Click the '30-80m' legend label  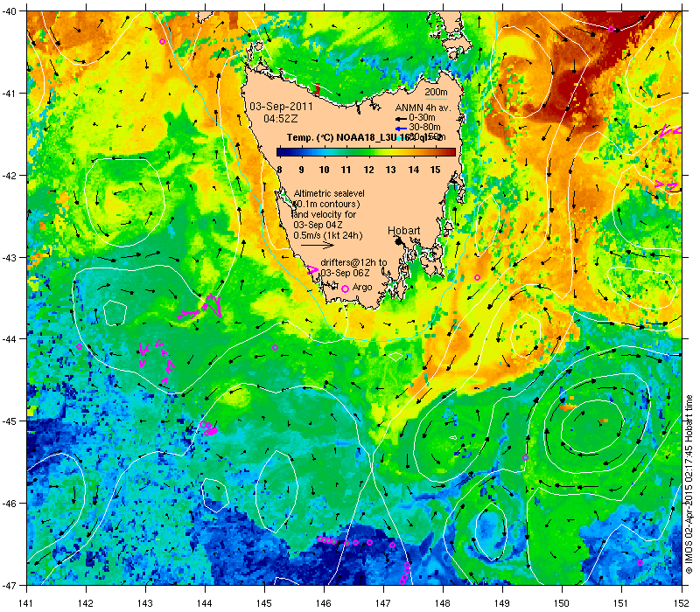[x=424, y=128]
